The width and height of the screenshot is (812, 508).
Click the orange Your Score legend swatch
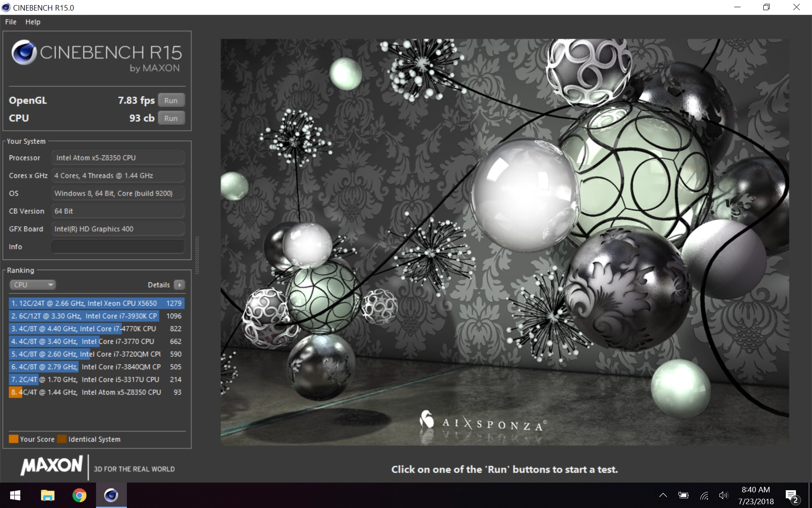click(14, 439)
